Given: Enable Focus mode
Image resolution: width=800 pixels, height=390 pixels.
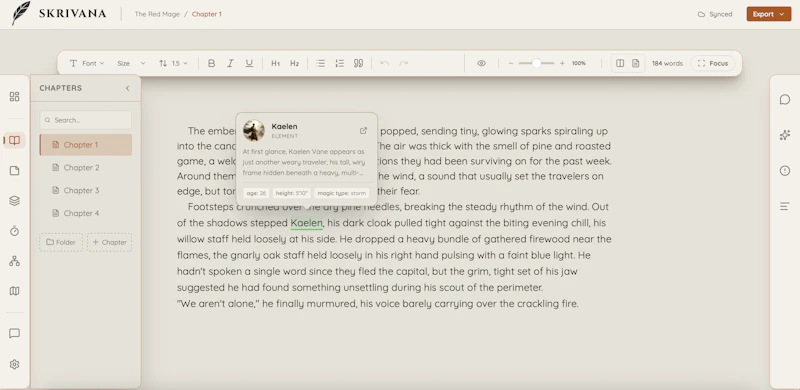Looking at the screenshot, I should click(x=712, y=63).
